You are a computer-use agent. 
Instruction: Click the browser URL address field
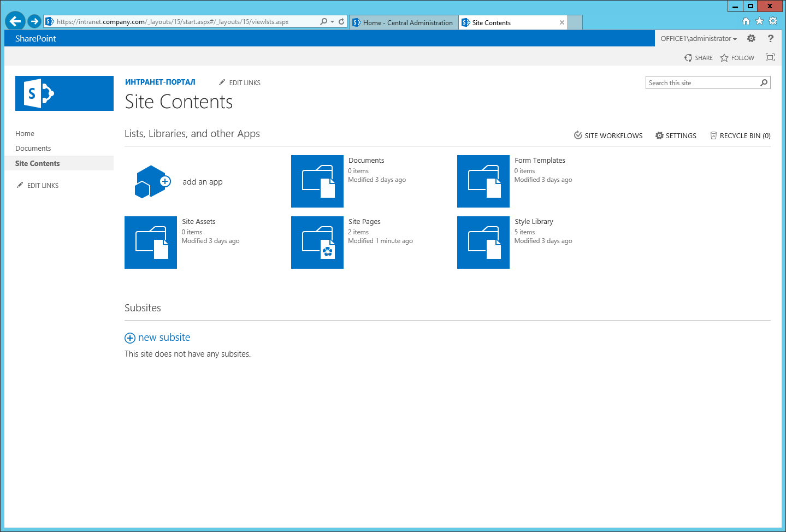point(186,22)
